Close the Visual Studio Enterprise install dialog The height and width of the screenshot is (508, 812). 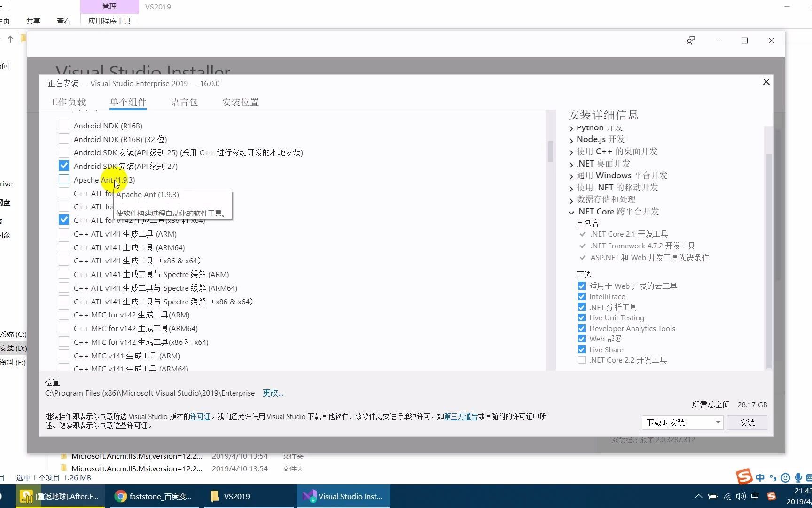[766, 82]
